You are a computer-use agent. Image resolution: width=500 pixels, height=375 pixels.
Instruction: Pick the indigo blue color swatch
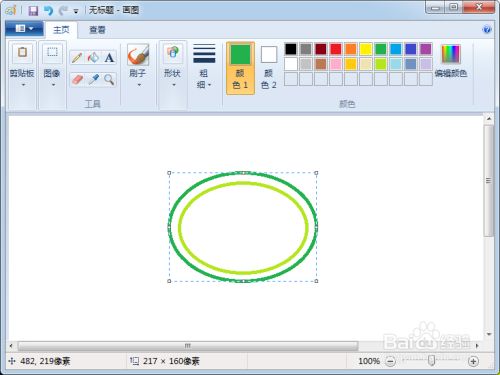[x=411, y=49]
